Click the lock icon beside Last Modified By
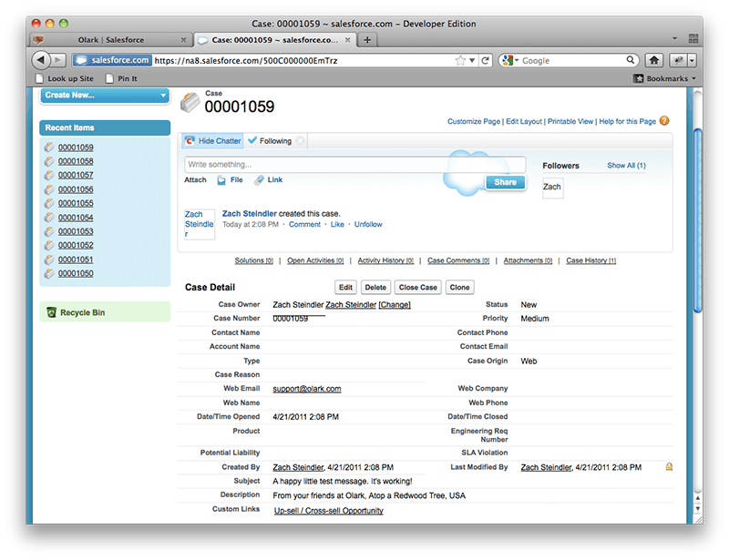 (x=669, y=467)
